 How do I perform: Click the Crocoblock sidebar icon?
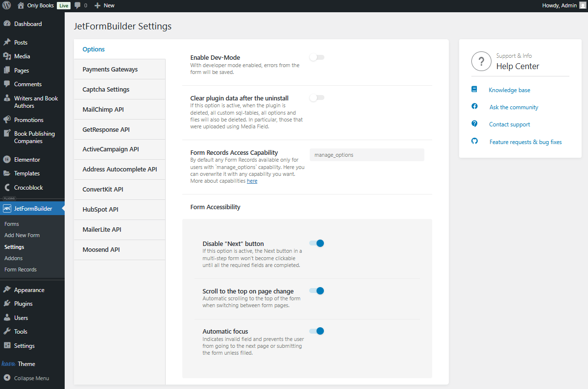tap(7, 187)
